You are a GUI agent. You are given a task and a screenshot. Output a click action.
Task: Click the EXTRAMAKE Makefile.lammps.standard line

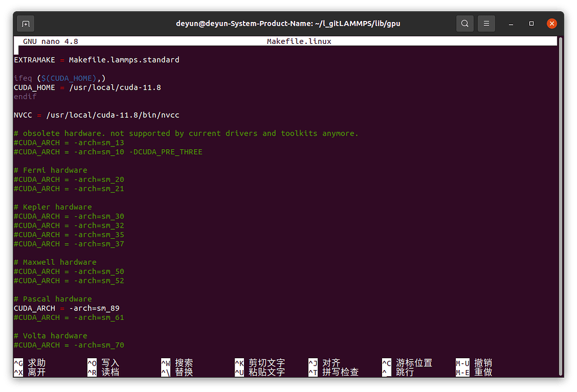(x=96, y=60)
